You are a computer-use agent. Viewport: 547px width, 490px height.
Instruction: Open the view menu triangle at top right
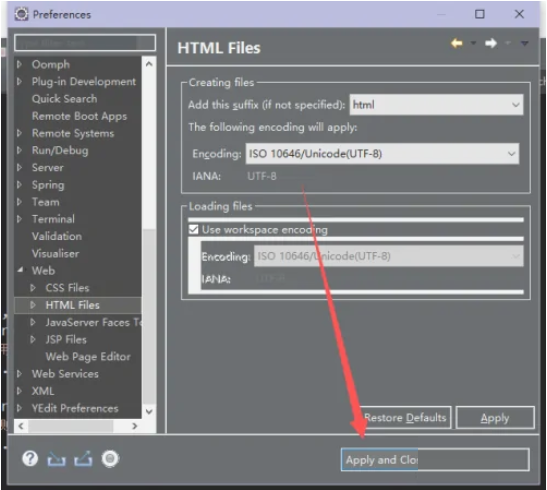click(524, 43)
